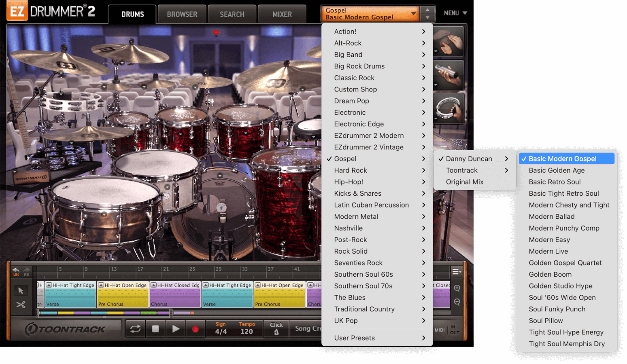
Task: Select the checked Gospel library entry
Action: [377, 159]
